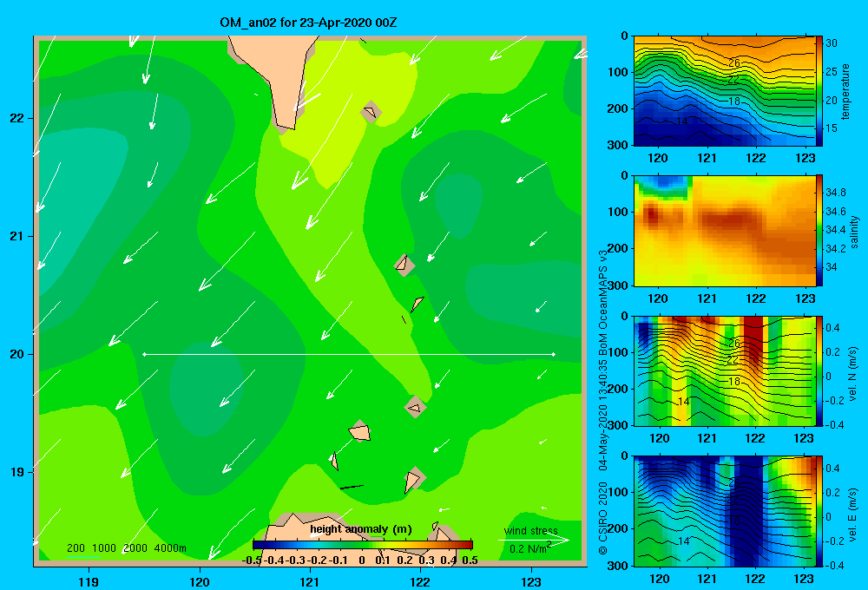Click the "vel. N (m/s)" axis label
Image resolution: width=868 pixels, height=590 pixels.
point(852,374)
